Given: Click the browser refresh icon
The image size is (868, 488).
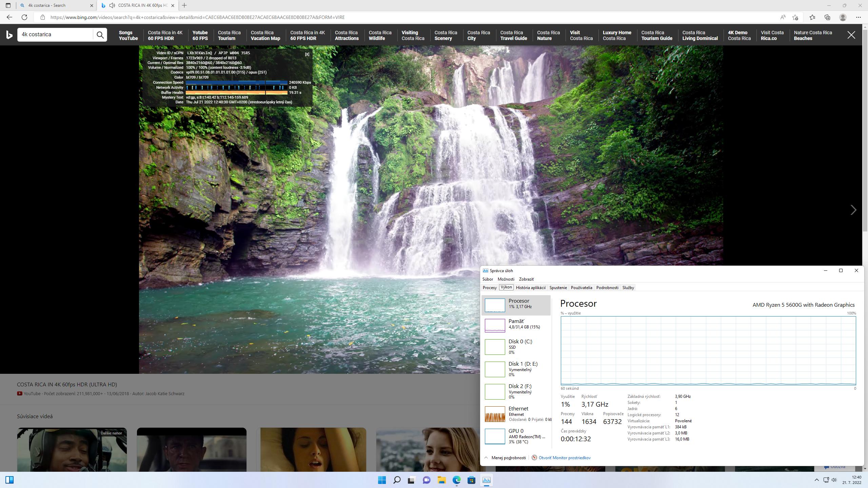Looking at the screenshot, I should [x=24, y=17].
